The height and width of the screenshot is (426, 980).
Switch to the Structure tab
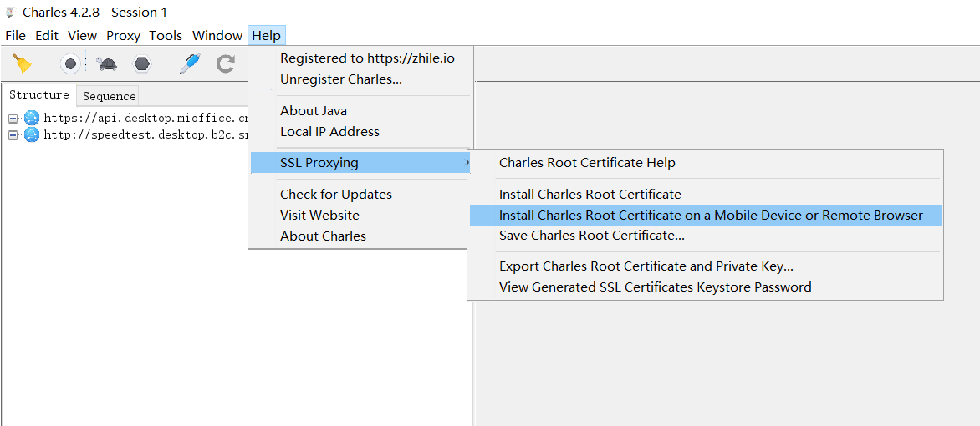point(38,95)
